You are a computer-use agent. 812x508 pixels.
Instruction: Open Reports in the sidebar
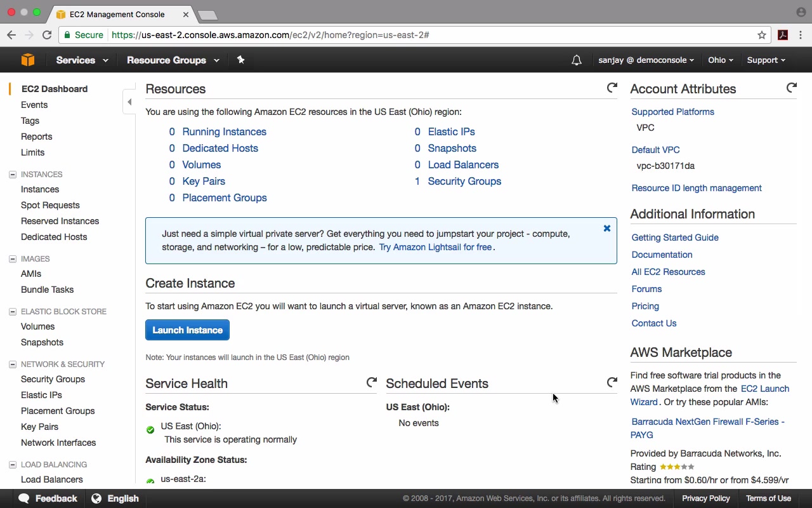tap(36, 137)
